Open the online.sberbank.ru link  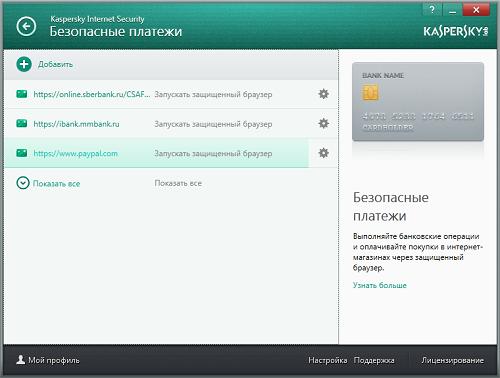92,94
